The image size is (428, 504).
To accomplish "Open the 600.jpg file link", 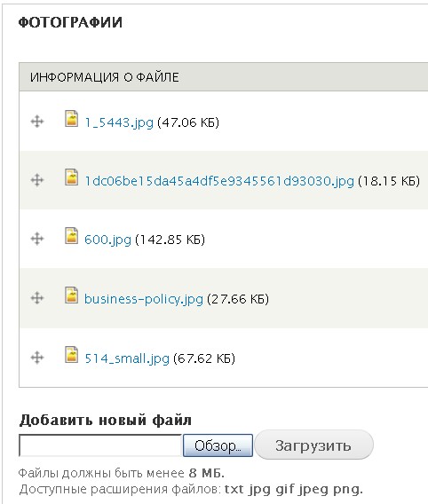I will pyautogui.click(x=107, y=240).
